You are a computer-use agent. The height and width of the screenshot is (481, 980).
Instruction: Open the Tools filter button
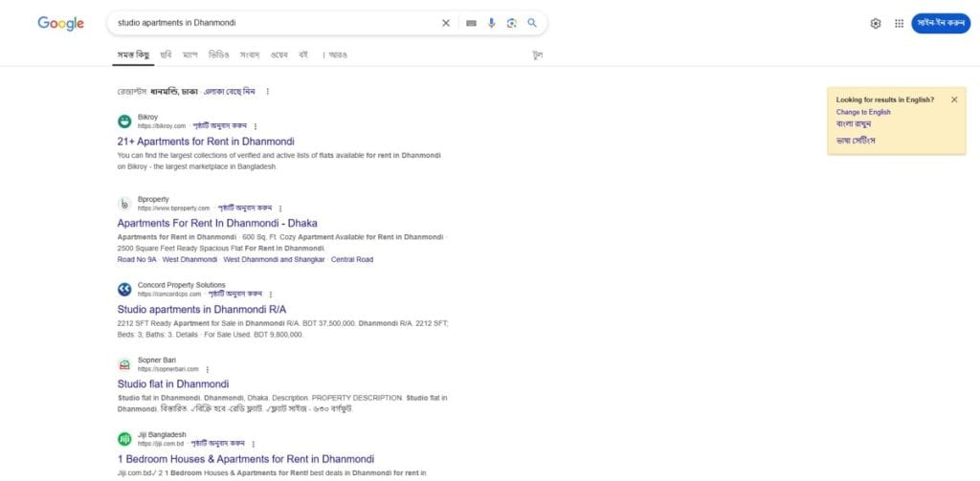537,55
